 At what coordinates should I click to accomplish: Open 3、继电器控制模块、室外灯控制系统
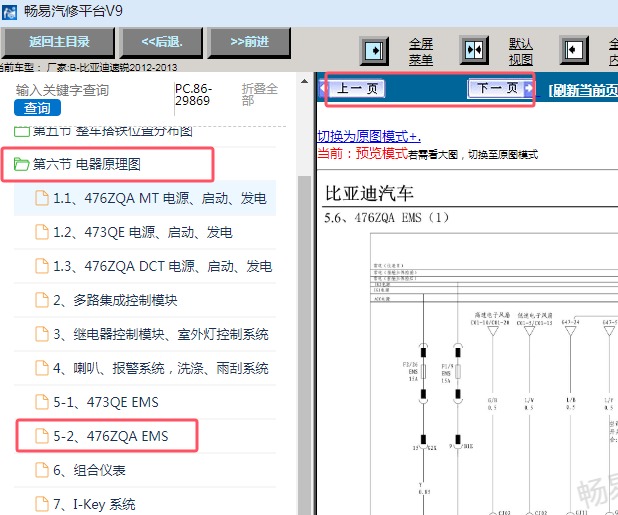(x=161, y=335)
